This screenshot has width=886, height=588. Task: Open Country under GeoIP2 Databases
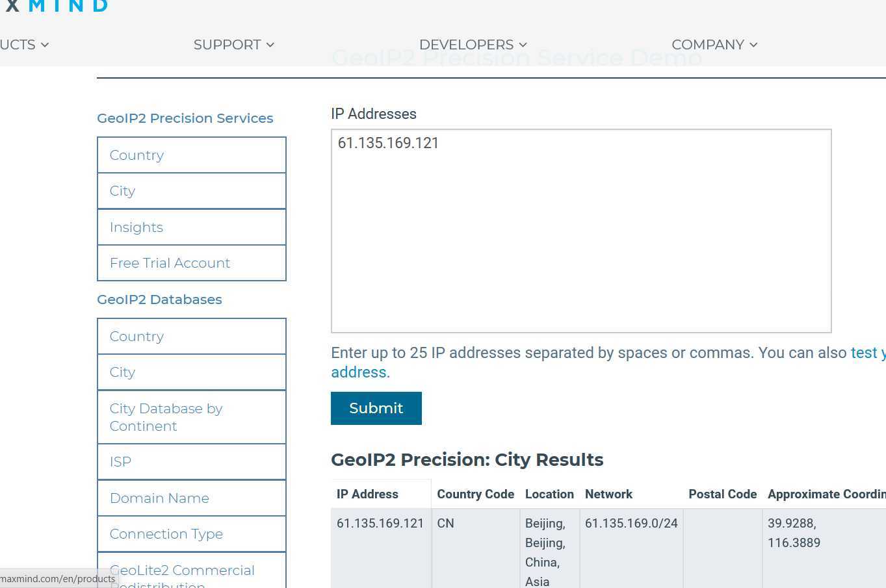pyautogui.click(x=192, y=337)
